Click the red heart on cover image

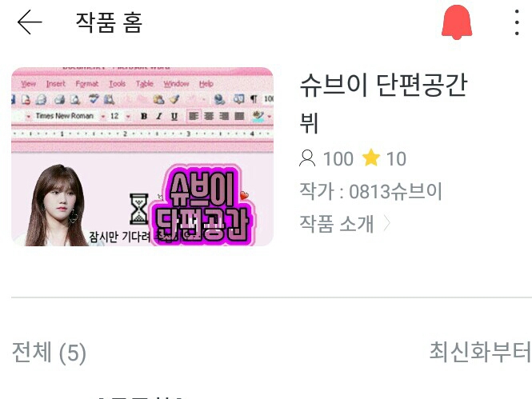point(244,195)
